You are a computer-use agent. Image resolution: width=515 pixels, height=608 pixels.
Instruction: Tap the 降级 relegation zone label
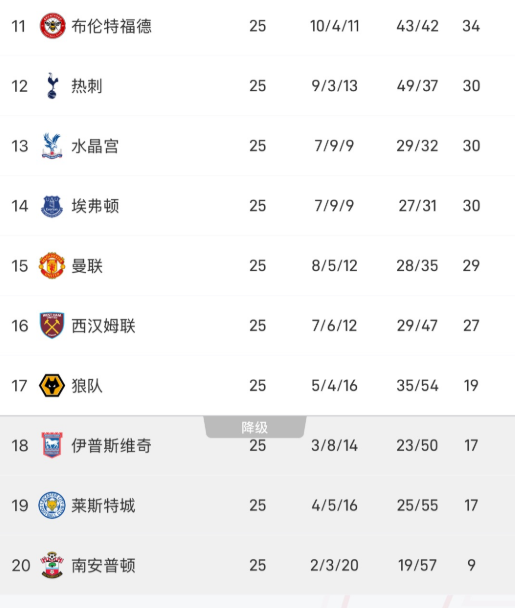[255, 427]
